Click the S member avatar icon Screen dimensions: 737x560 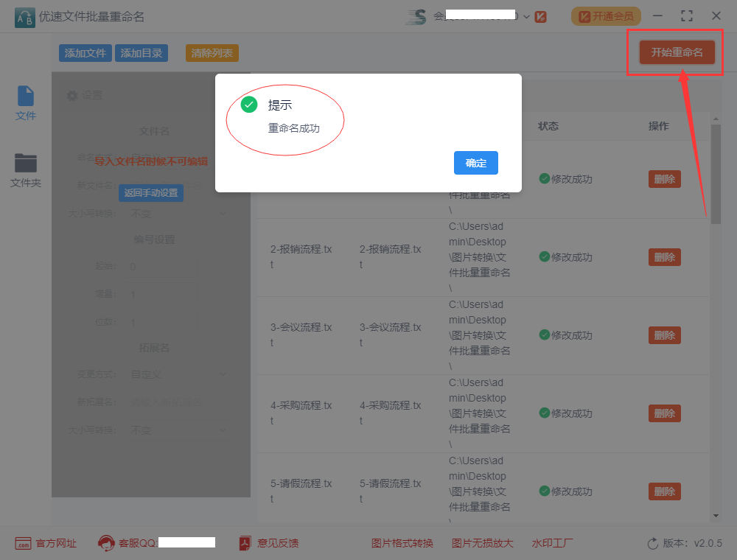click(416, 16)
